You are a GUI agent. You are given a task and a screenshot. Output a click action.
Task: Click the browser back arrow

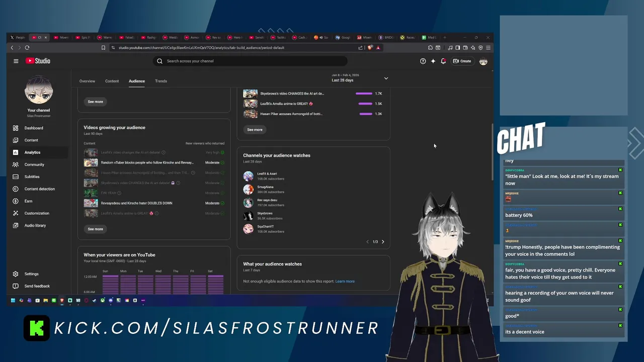[x=12, y=48]
